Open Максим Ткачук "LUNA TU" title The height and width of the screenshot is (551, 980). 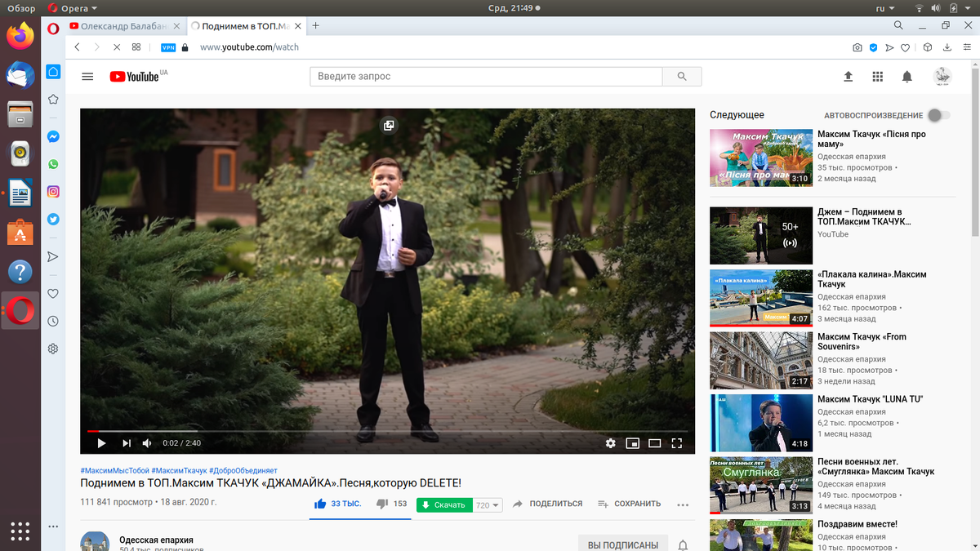[x=870, y=399]
